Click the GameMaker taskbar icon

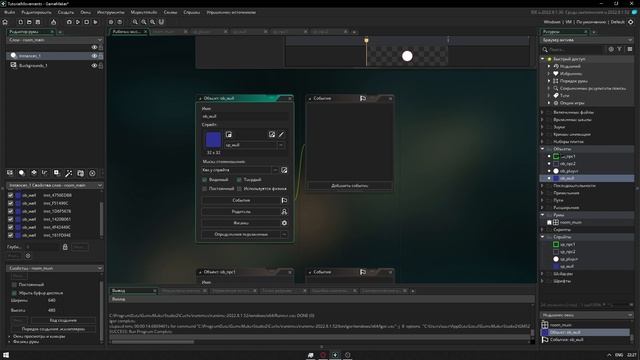tap(335, 355)
